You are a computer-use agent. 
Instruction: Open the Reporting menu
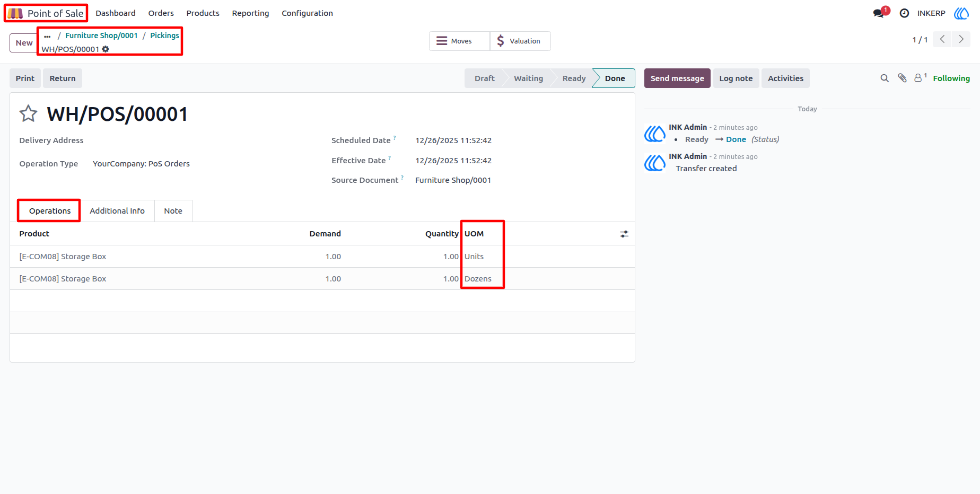click(x=250, y=13)
